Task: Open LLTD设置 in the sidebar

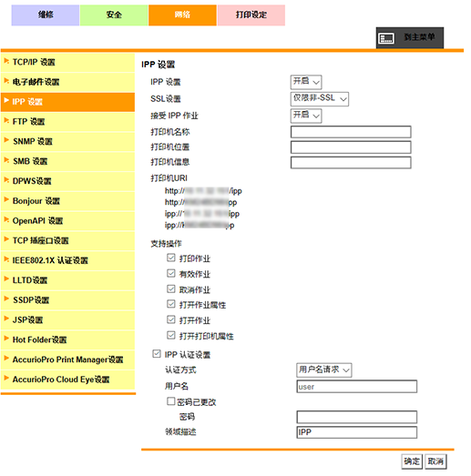Action: tap(67, 280)
